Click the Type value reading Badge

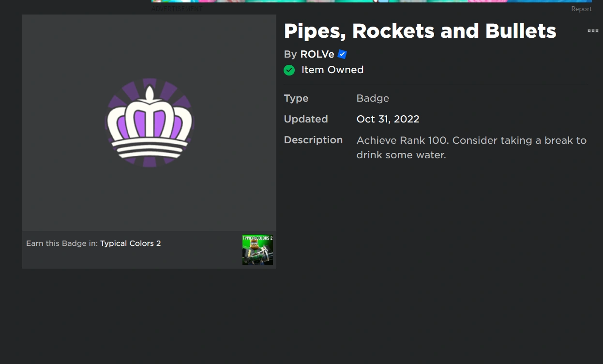(372, 98)
